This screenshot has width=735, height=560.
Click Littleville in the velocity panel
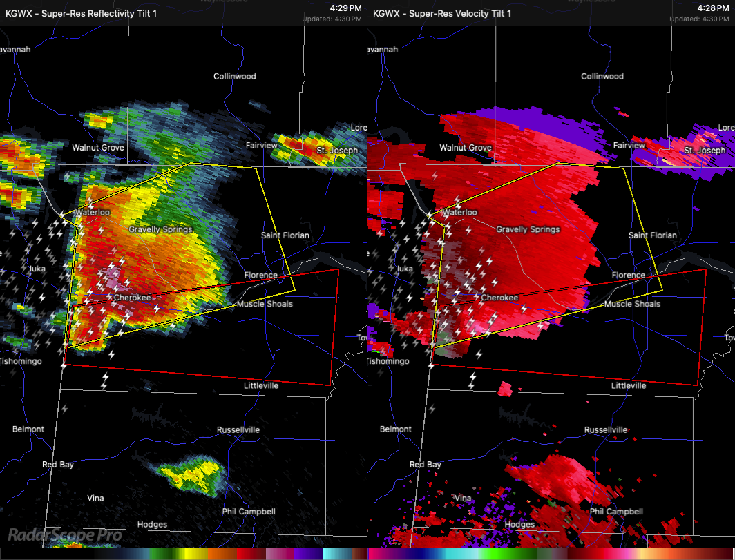pyautogui.click(x=629, y=386)
